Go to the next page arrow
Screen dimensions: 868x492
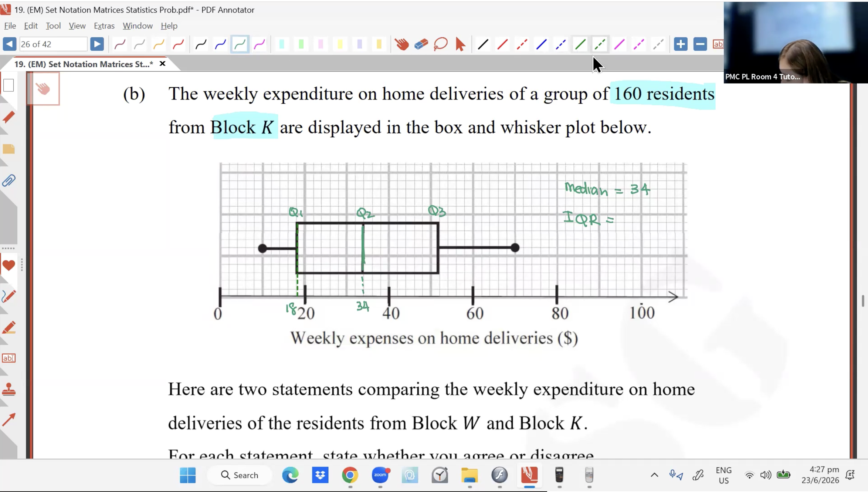tap(97, 44)
